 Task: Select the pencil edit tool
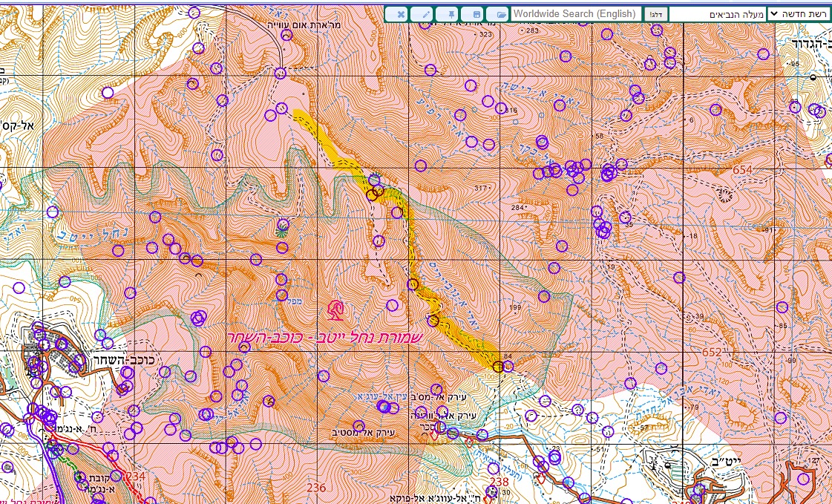pyautogui.click(x=425, y=14)
